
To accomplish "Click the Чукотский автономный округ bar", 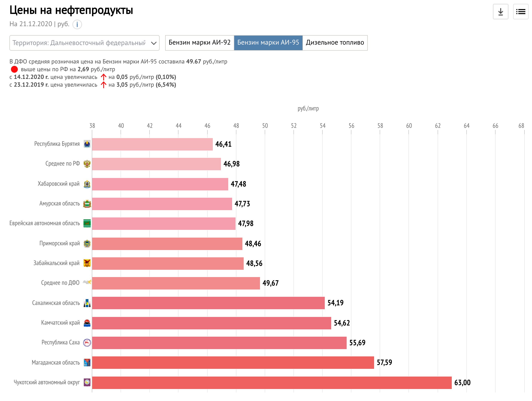I will tap(272, 383).
